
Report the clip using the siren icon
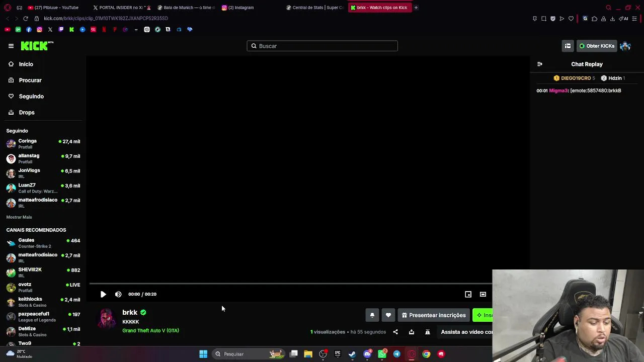pos(428,332)
